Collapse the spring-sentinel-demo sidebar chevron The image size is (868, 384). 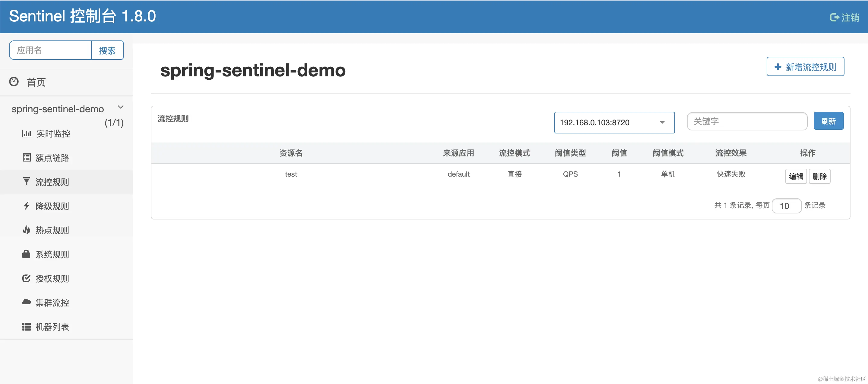pyautogui.click(x=120, y=107)
